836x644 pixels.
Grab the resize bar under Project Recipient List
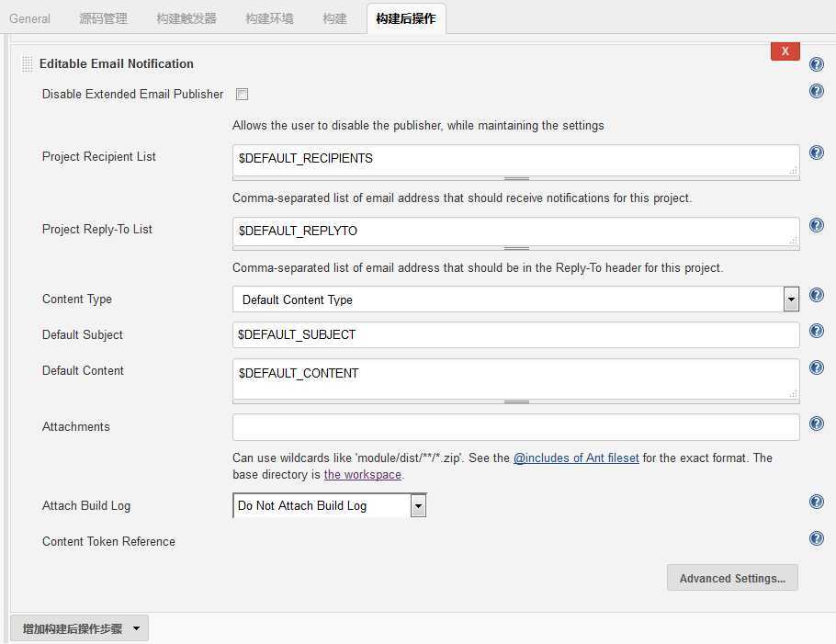point(516,178)
